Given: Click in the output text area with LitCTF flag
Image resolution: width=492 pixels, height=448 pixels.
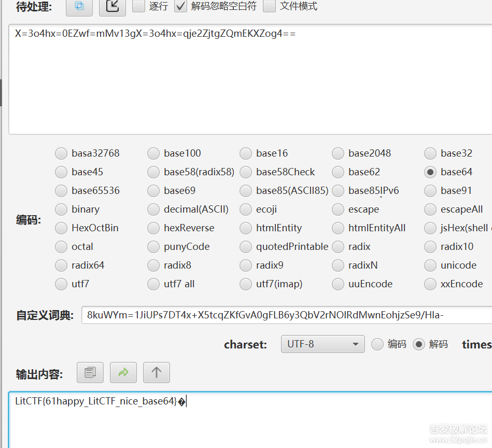Looking at the screenshot, I should click(x=249, y=420).
